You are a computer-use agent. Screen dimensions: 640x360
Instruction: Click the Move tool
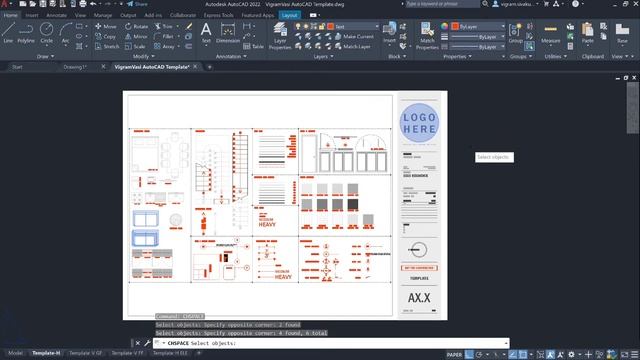click(106, 26)
